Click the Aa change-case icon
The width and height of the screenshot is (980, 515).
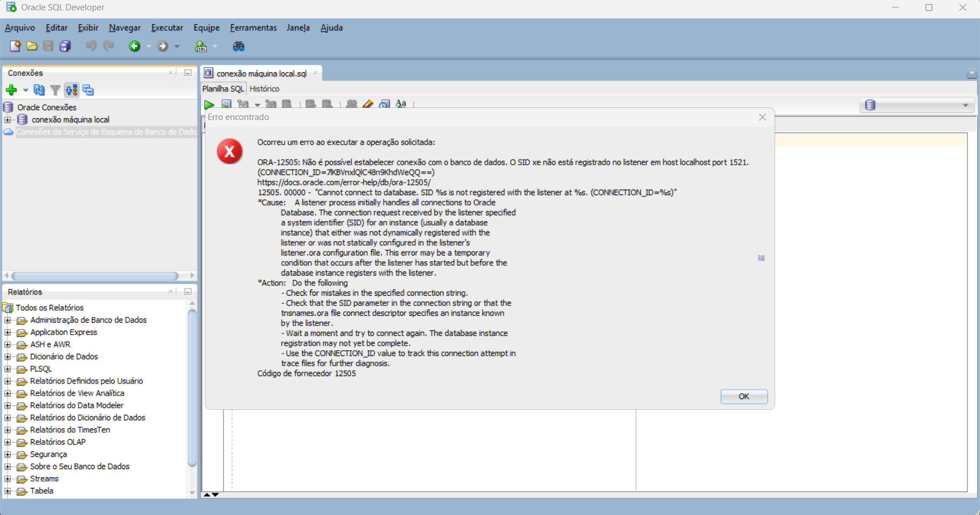click(401, 104)
